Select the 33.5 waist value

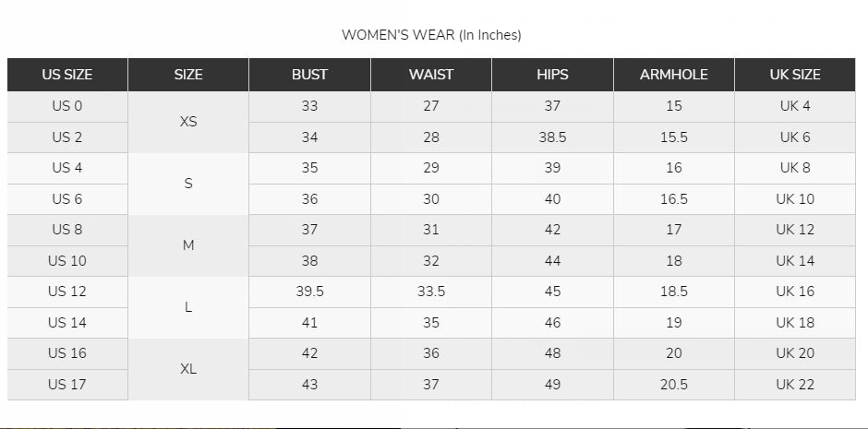point(431,292)
